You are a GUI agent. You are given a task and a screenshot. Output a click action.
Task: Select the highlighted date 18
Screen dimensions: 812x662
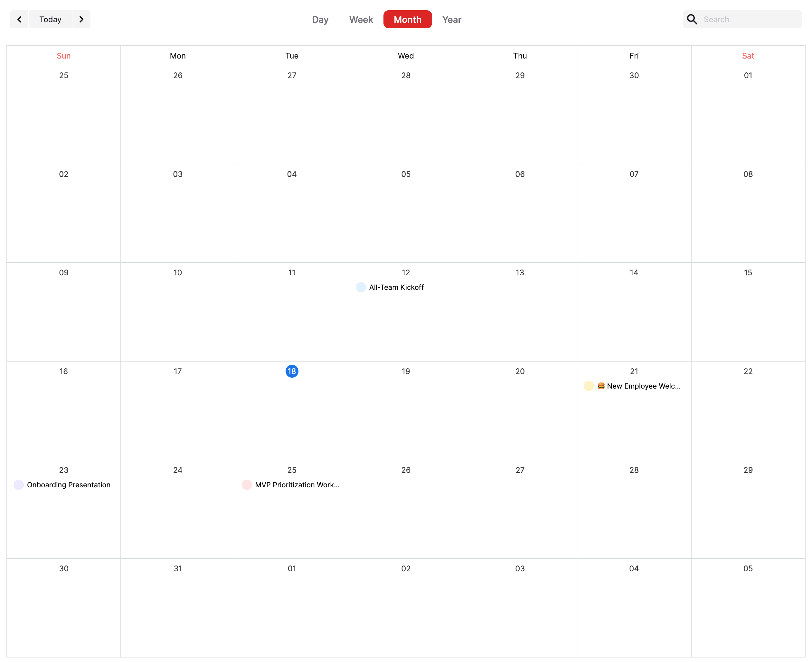(x=291, y=372)
